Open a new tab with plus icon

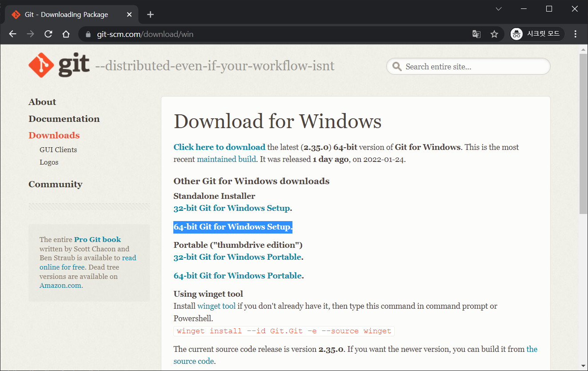[x=150, y=15]
